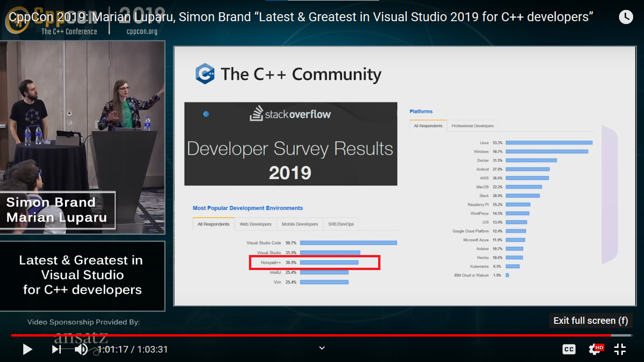644x362 pixels.
Task: Click the 'Docker' platform label
Action: coord(483,160)
